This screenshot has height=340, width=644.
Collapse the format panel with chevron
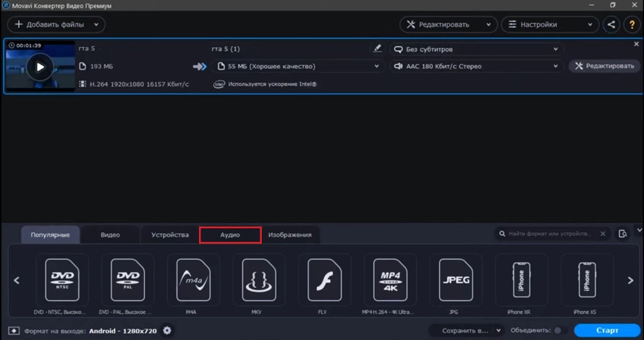[x=639, y=230]
